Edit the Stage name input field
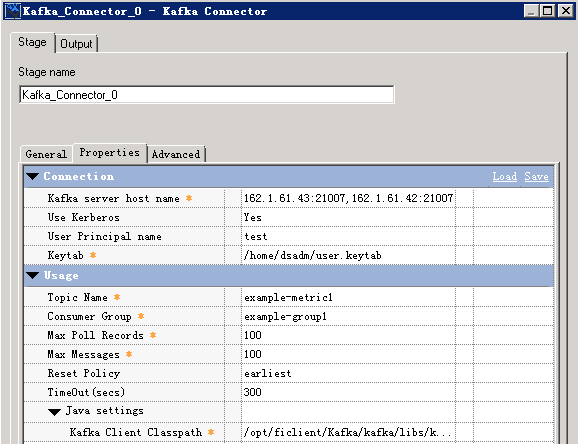Viewport: 578px width, 444px height. (x=206, y=95)
